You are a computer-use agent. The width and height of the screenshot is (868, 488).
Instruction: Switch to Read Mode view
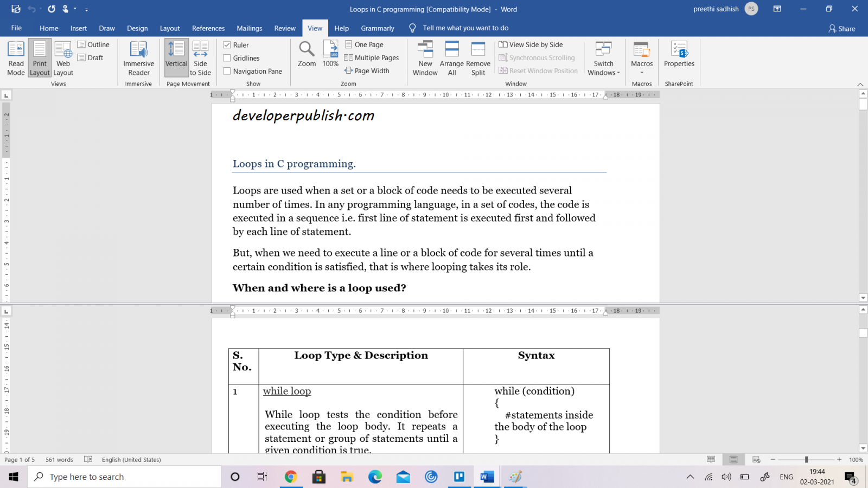tap(16, 57)
